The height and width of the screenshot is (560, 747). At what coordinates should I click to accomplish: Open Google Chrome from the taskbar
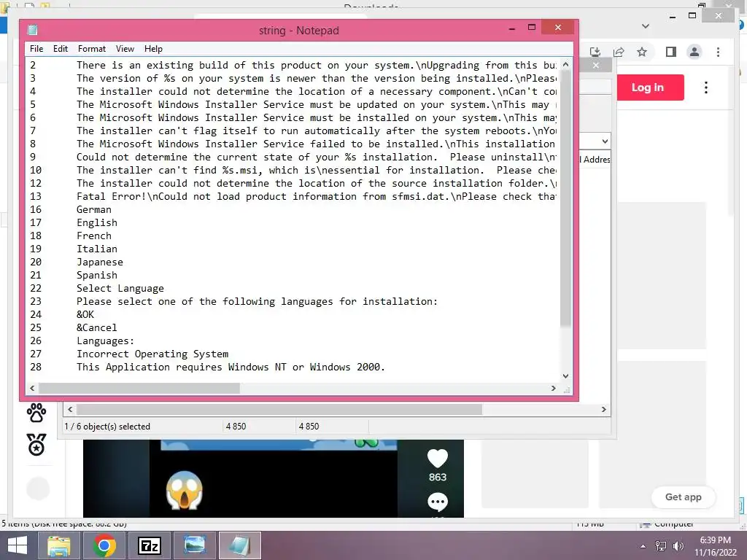[104, 545]
